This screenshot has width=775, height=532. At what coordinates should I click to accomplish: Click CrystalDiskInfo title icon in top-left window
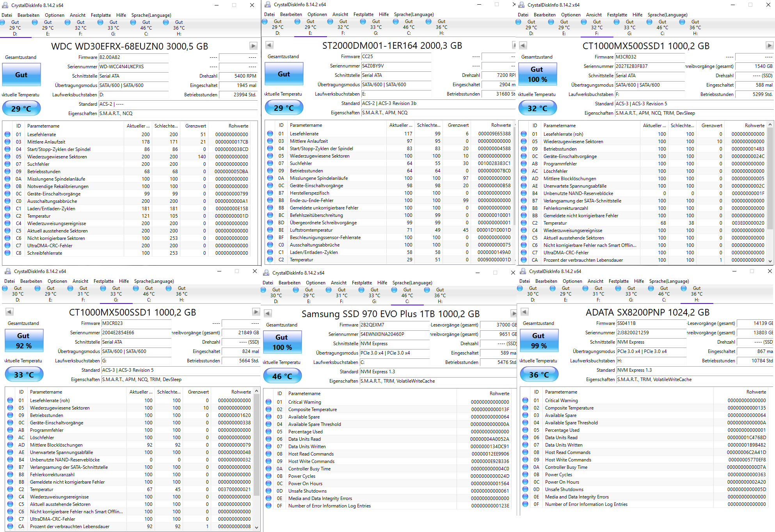[x=5, y=5]
